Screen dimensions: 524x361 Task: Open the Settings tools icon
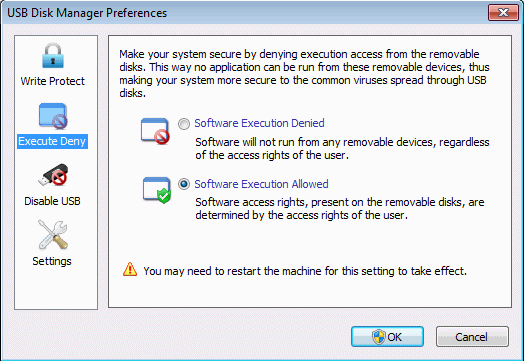53,235
